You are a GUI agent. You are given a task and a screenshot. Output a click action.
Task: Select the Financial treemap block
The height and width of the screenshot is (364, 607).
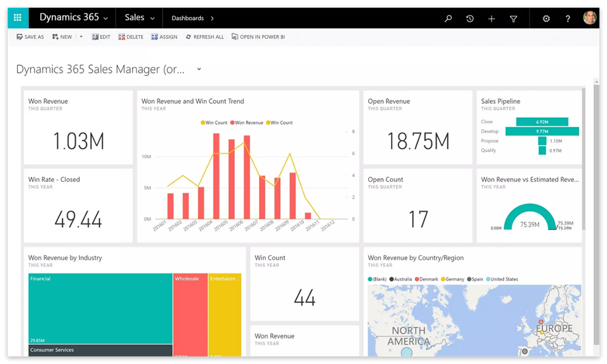100,309
